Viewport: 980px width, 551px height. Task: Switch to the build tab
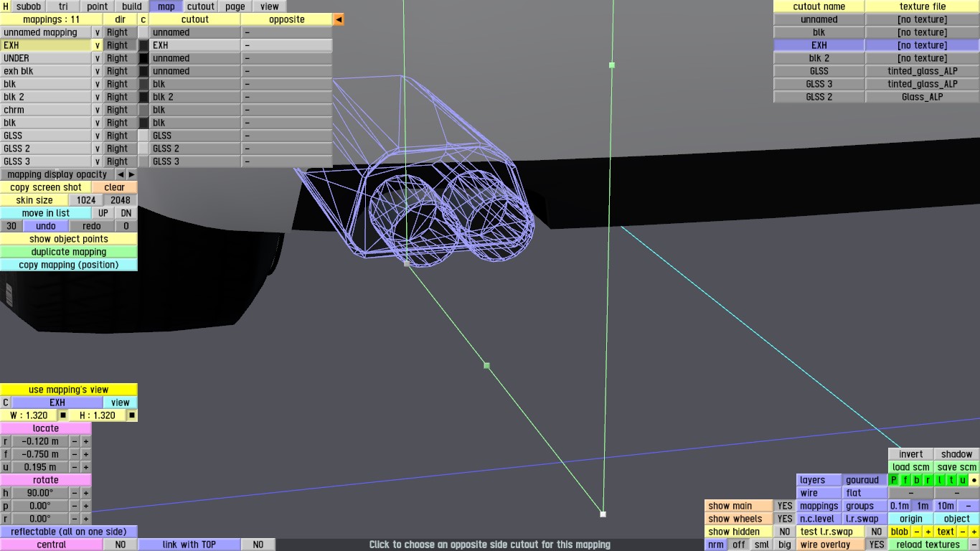click(x=132, y=6)
